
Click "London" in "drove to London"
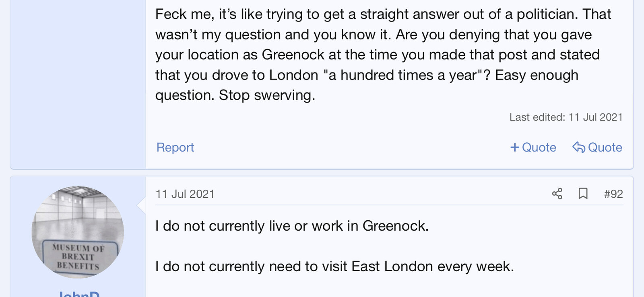293,75
